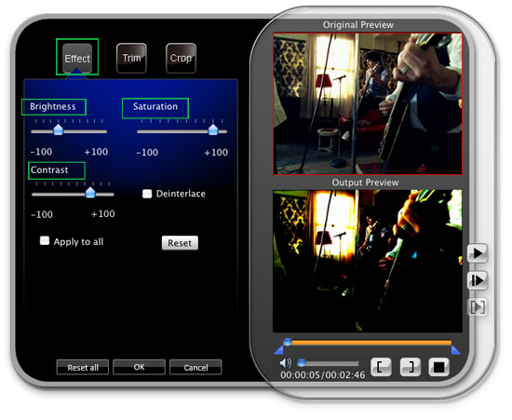Open the Effect tab
Viewport: 512px width, 420px height.
tap(77, 58)
